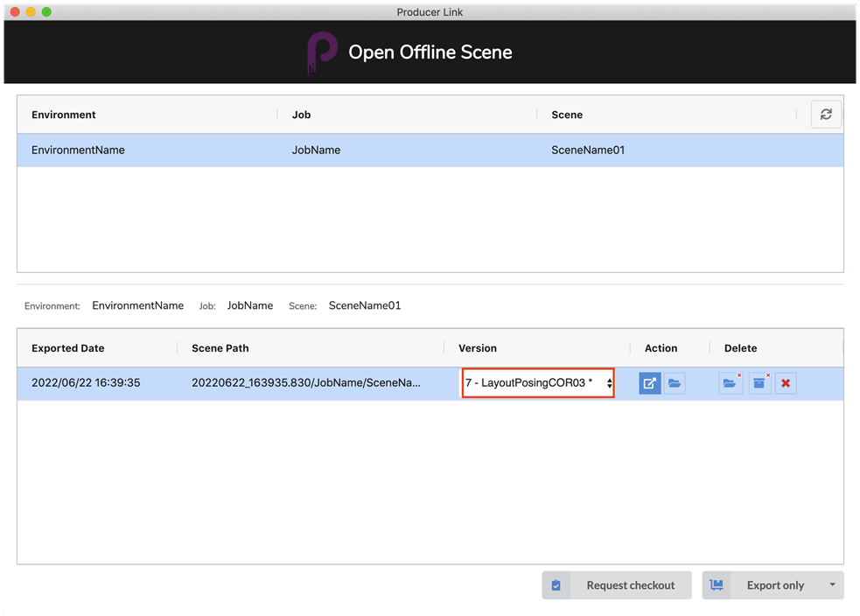The width and height of the screenshot is (860, 616).
Task: Click the cart icon on Export only
Action: click(717, 585)
